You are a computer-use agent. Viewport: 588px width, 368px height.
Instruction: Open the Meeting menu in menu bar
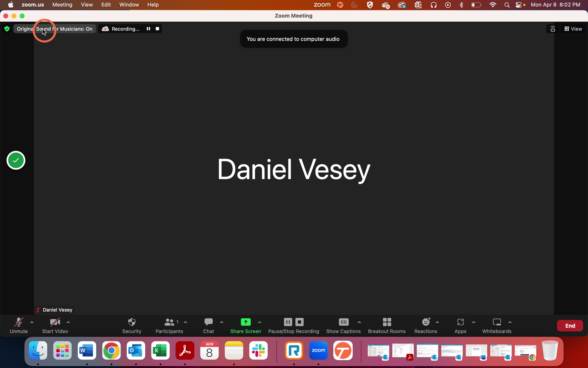coord(62,5)
